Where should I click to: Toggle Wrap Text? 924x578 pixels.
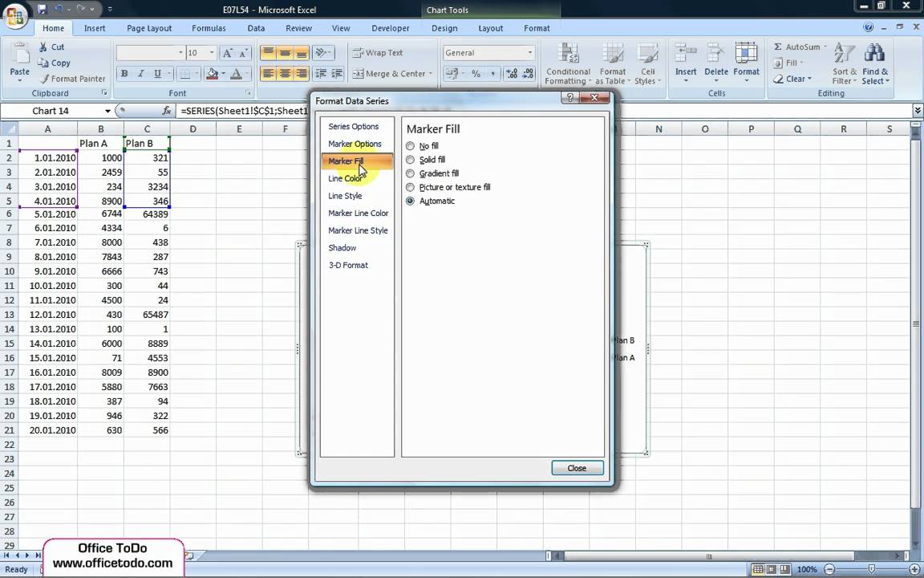(378, 53)
